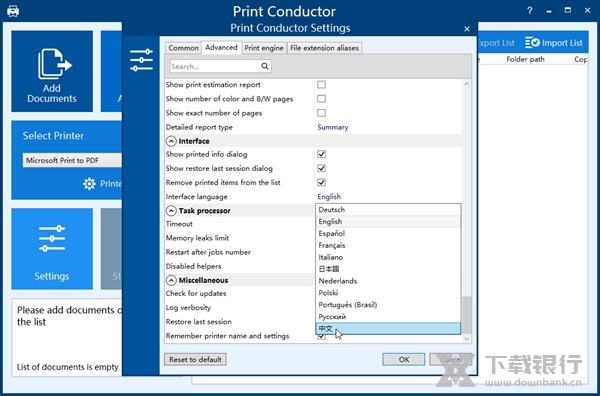Viewport: 600px width, 396px height.
Task: Click Remember printer name and settings label
Action: pyautogui.click(x=227, y=336)
